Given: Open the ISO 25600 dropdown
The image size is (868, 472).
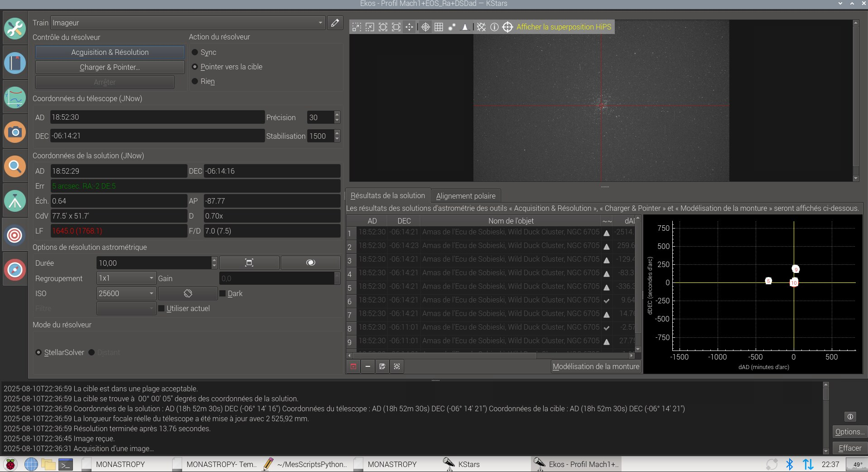Looking at the screenshot, I should coord(126,293).
